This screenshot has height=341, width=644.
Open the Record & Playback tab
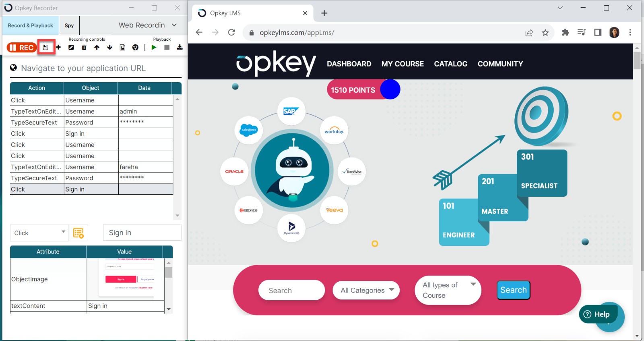point(31,25)
